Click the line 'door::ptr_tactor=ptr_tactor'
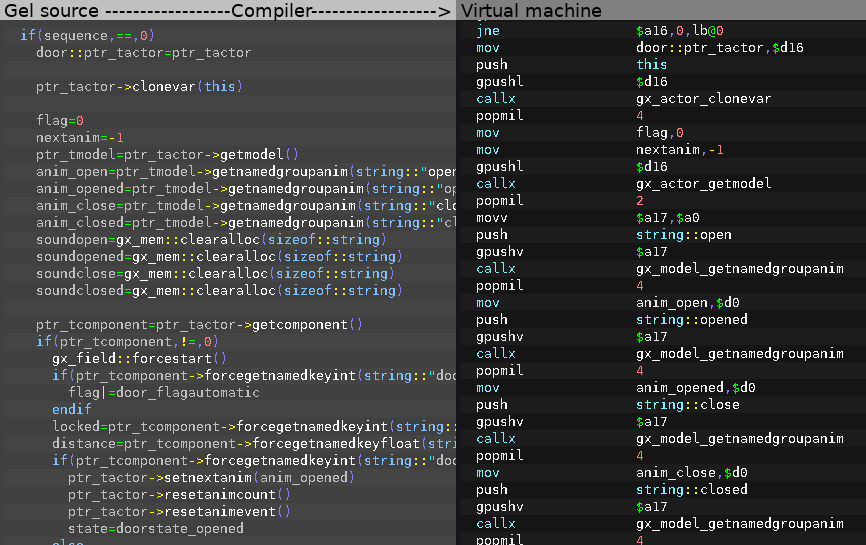Image resolution: width=866 pixels, height=545 pixels. point(144,52)
